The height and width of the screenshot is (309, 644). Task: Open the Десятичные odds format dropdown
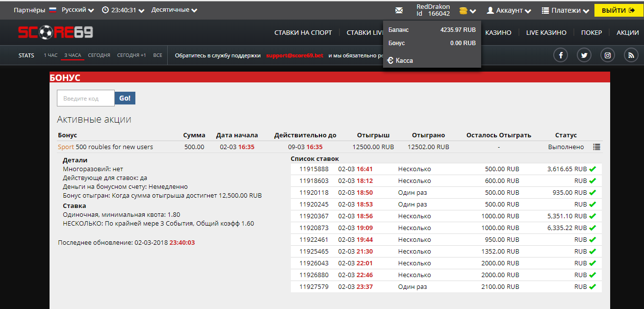174,10
